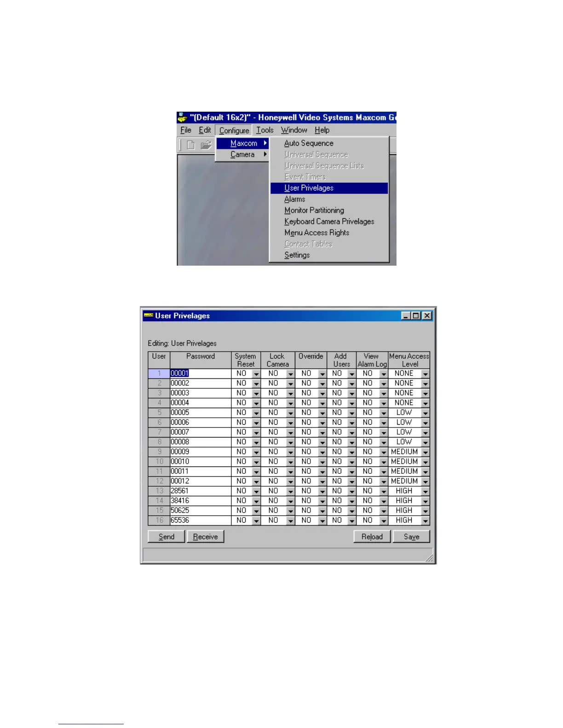
Task: Click the User Privelages window title icon
Action: [x=148, y=315]
